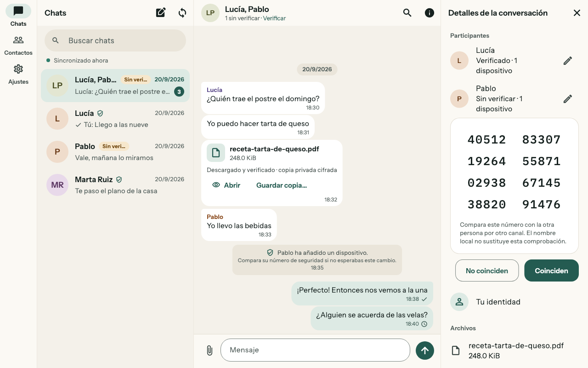Image resolution: width=588 pixels, height=368 pixels.
Task: Click Abrir on the PDF attachment
Action: pyautogui.click(x=226, y=185)
